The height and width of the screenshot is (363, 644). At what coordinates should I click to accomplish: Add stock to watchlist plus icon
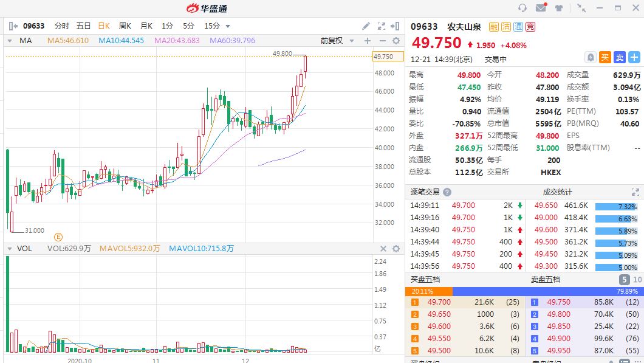click(634, 57)
